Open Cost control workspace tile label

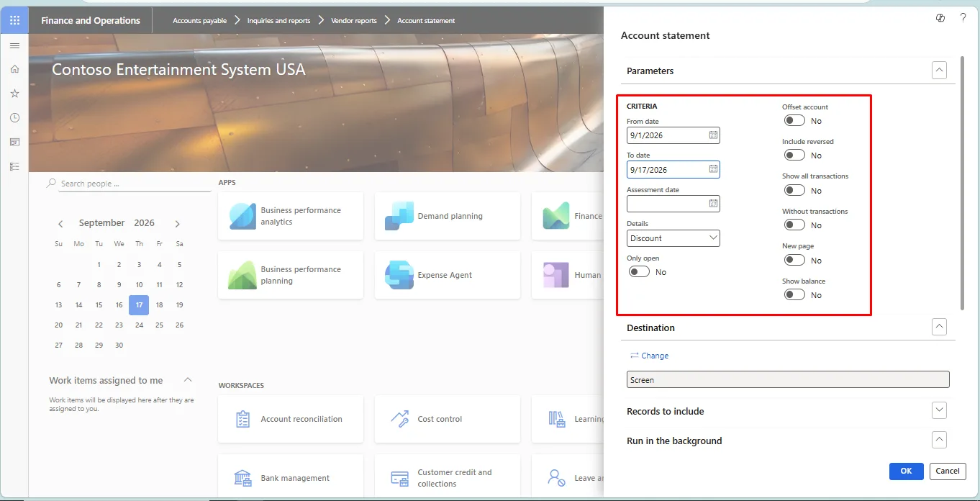pos(440,419)
